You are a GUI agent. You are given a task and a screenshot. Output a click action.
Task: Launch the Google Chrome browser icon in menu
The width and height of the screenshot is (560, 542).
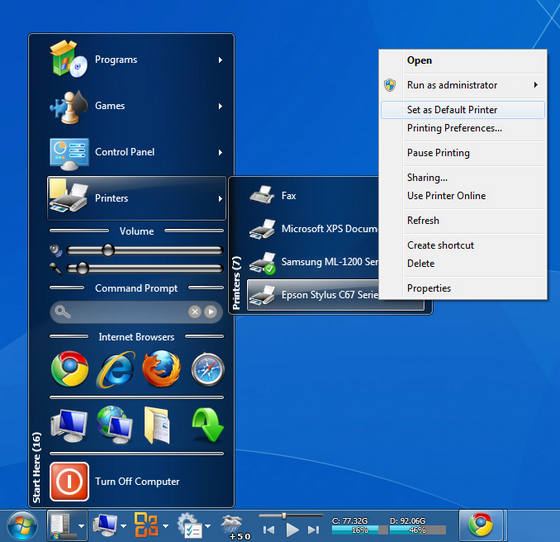coord(70,369)
